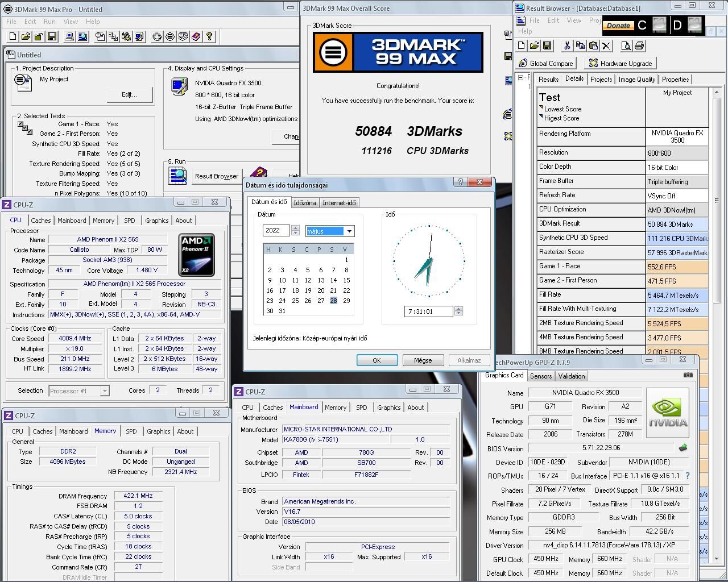The height and width of the screenshot is (582, 728).
Task: Open the month dropdown showing május
Action: click(349, 231)
